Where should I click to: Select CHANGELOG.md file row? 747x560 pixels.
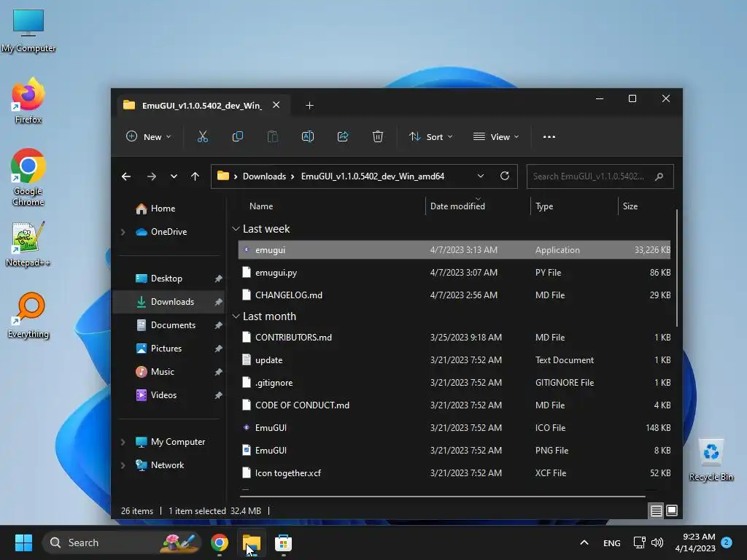[x=454, y=295]
